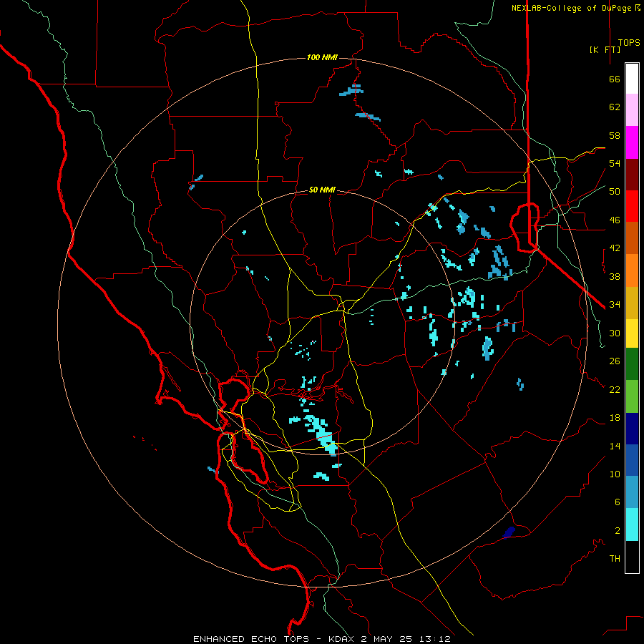The height and width of the screenshot is (644, 644).
Task: Click the NEXLAB-College of DuPage header text
Action: (575, 8)
